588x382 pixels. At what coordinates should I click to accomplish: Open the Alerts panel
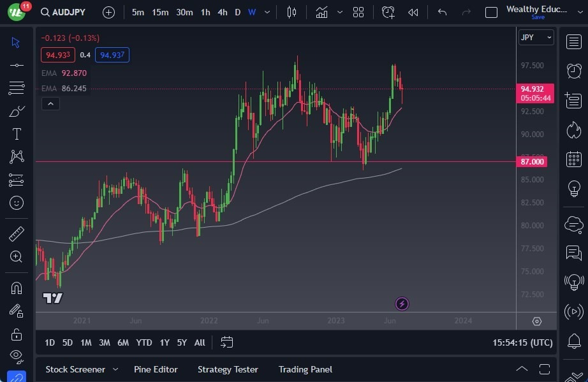click(573, 71)
